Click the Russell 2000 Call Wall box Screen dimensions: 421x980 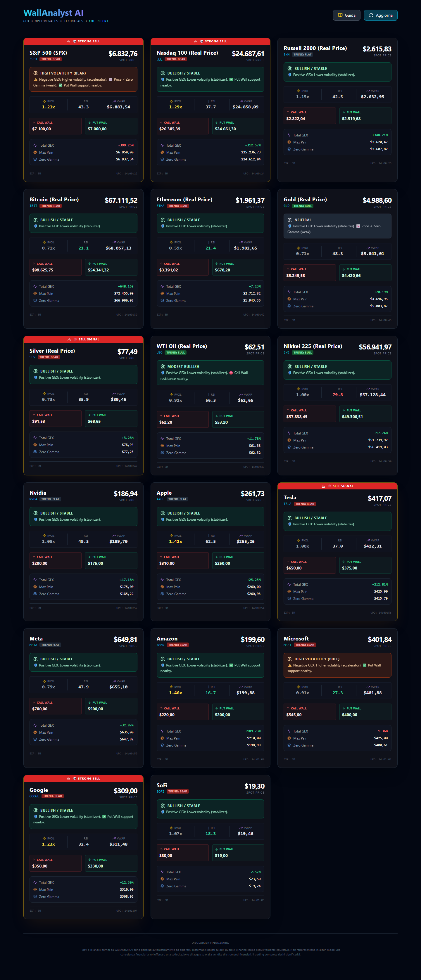310,116
